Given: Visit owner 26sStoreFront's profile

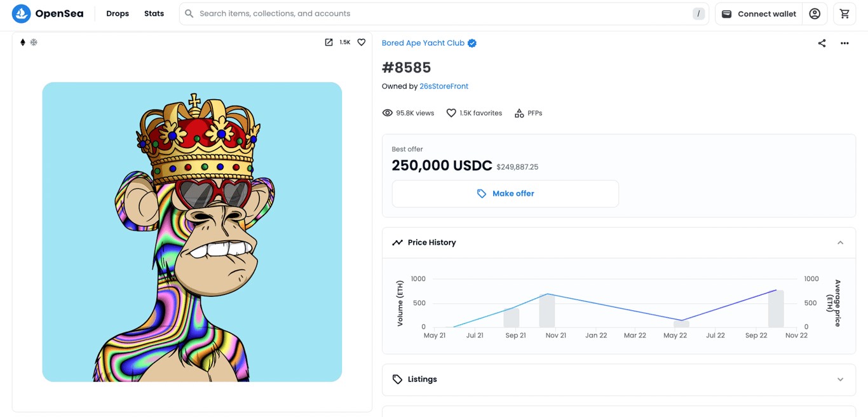Looking at the screenshot, I should [444, 86].
